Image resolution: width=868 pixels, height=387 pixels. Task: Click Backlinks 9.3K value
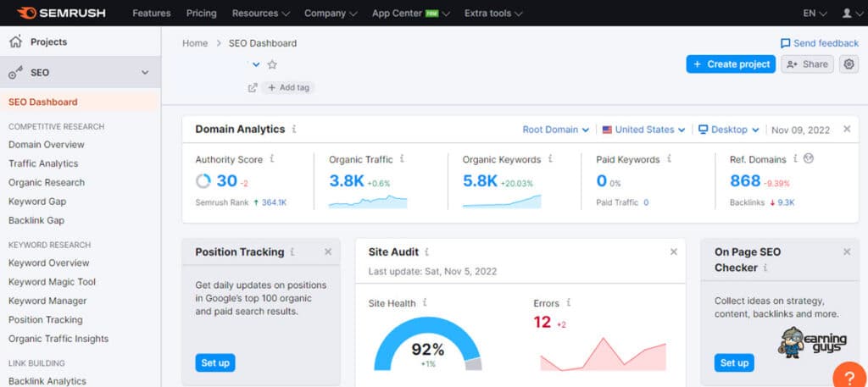tap(786, 202)
